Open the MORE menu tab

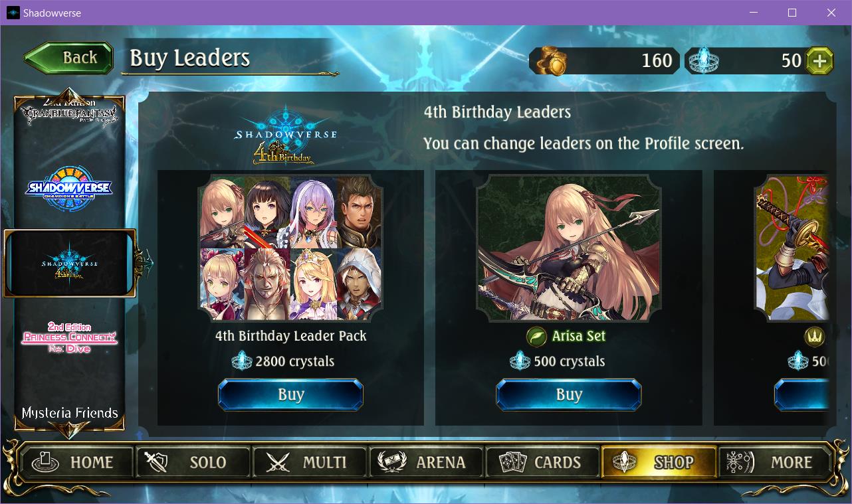[x=775, y=462]
